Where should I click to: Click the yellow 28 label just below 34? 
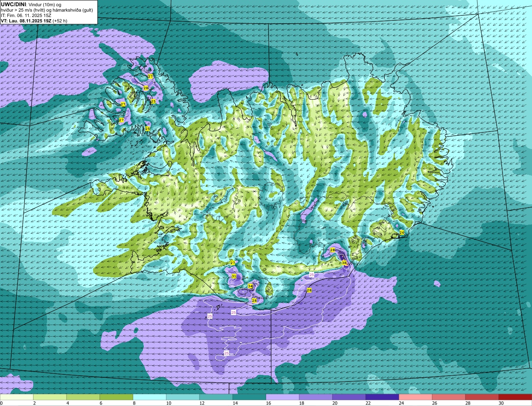pyautogui.click(x=254, y=301)
